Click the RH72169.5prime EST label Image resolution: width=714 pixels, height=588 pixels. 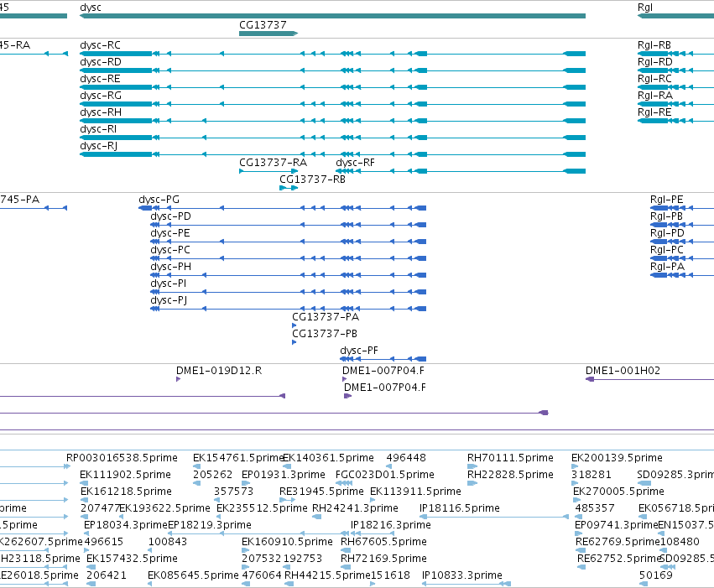tap(384, 558)
